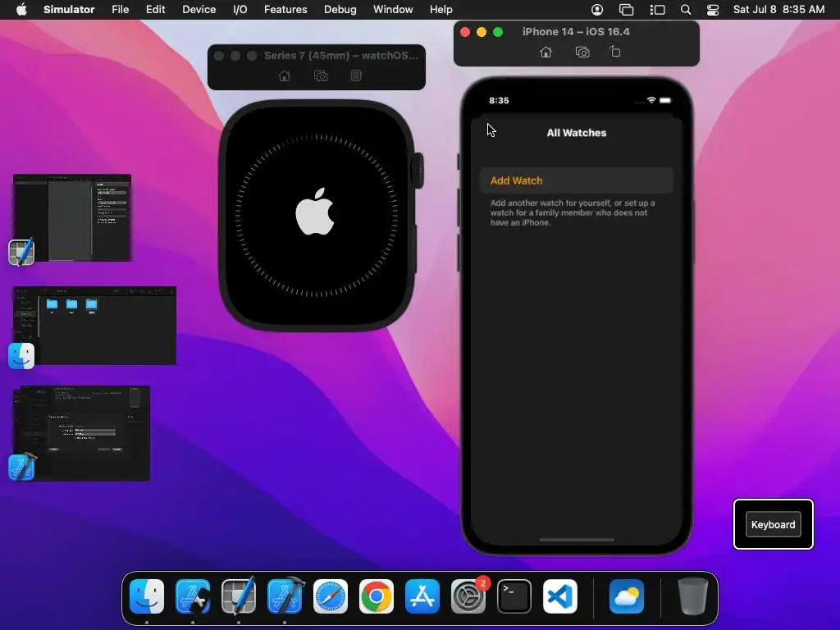Open the File menu
Screen dimensions: 840x630
(120, 10)
